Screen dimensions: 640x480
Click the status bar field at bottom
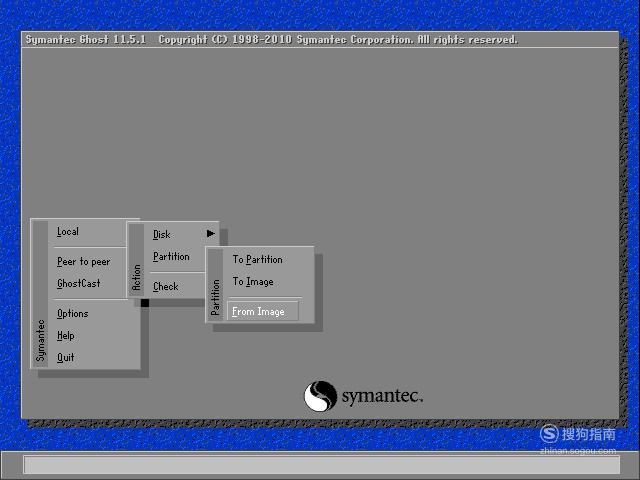[322, 465]
